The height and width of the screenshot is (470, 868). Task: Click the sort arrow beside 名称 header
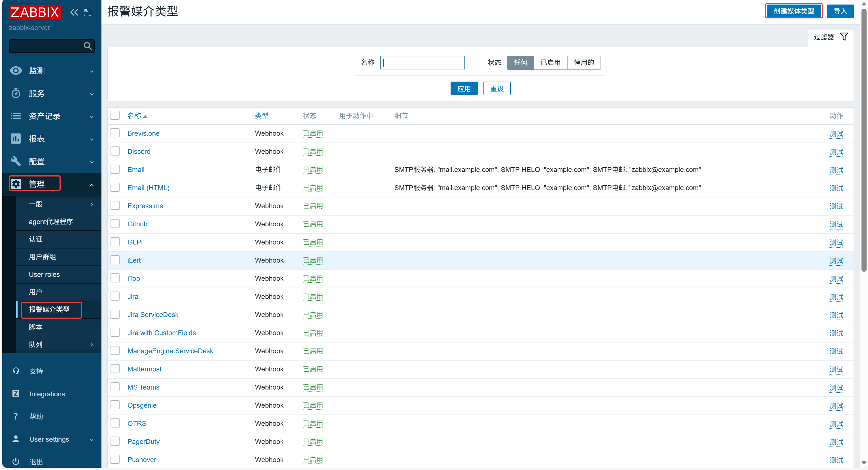coord(145,116)
